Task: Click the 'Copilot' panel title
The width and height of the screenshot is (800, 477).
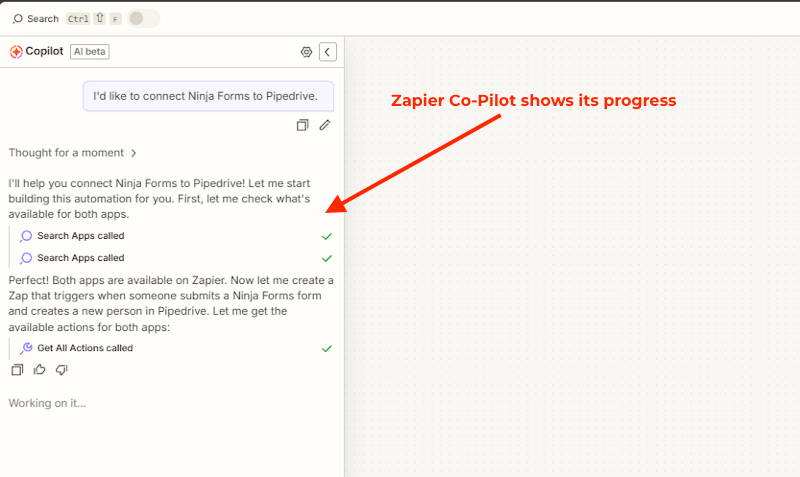Action: [44, 51]
